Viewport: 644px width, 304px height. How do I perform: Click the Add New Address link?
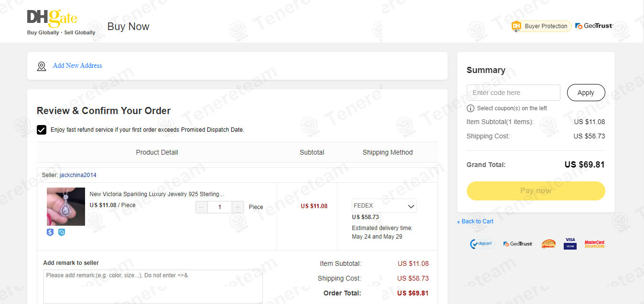tap(77, 66)
